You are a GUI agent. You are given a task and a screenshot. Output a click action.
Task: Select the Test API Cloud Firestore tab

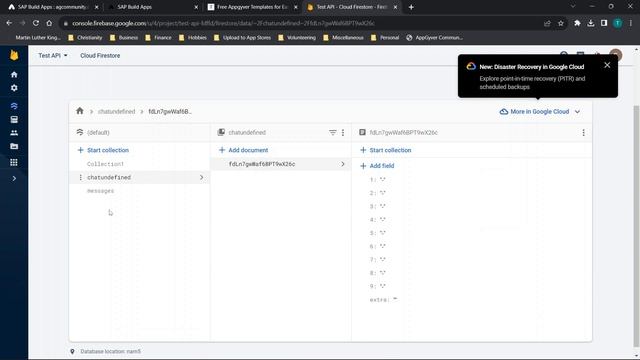click(351, 7)
